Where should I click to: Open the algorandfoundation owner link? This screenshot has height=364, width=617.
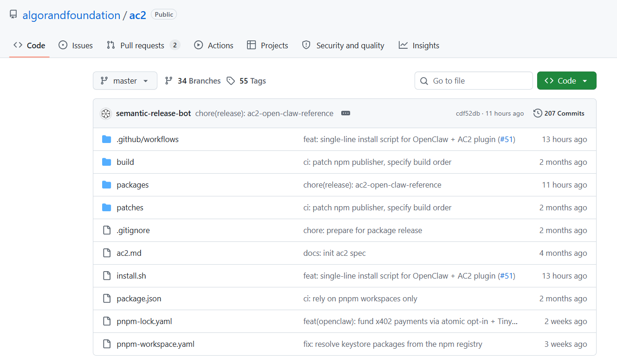pos(71,15)
